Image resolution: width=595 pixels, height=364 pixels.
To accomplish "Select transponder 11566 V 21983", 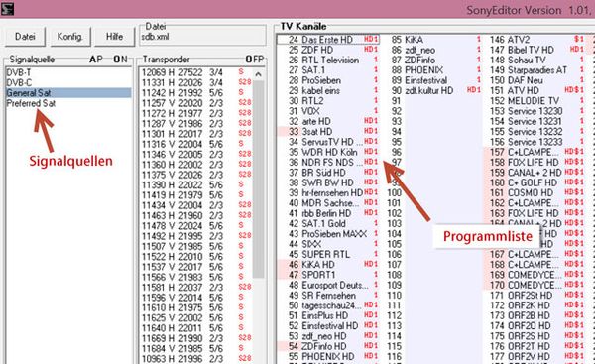I will 196,278.
